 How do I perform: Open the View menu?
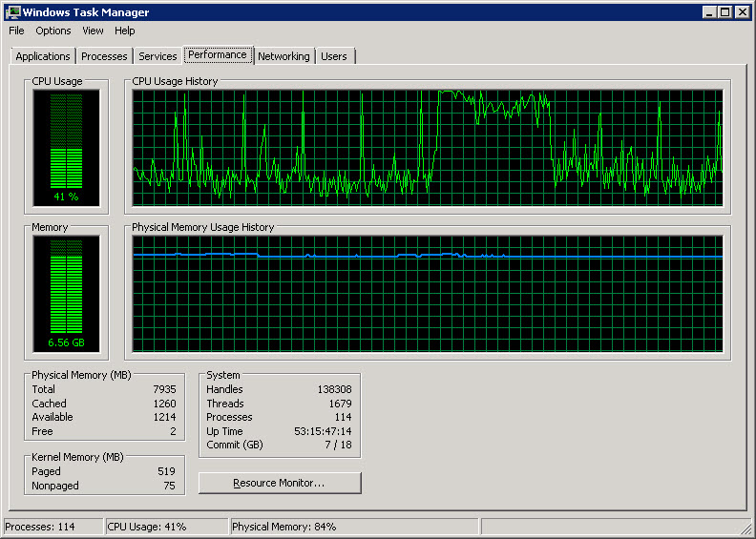93,31
